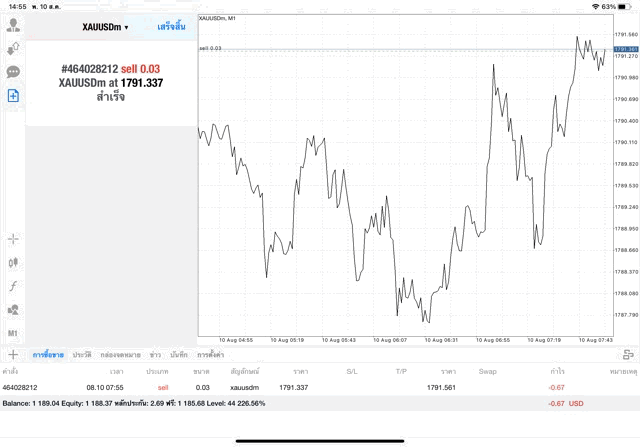This screenshot has height=447, width=640.
Task: Open the chart objects shapes icon
Action: tap(14, 309)
